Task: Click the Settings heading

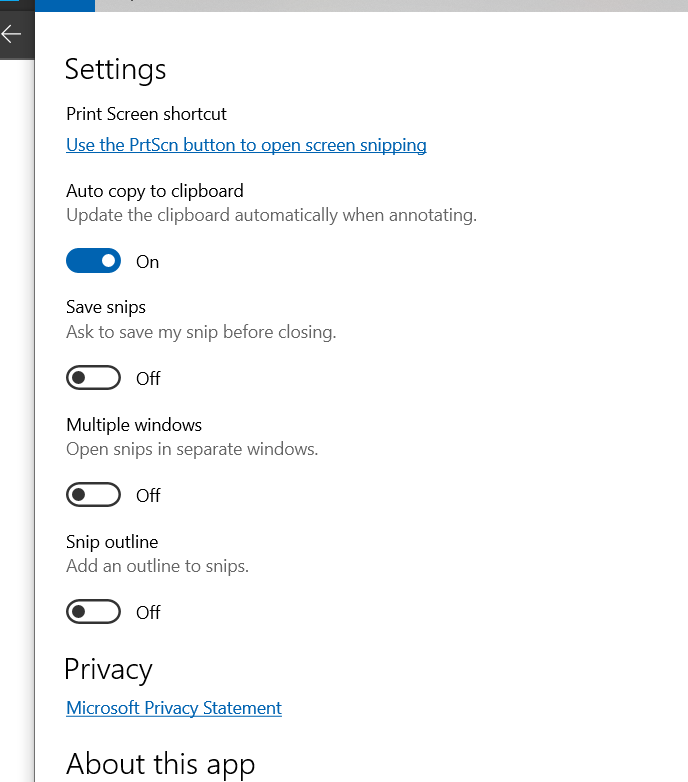Action: click(x=115, y=69)
